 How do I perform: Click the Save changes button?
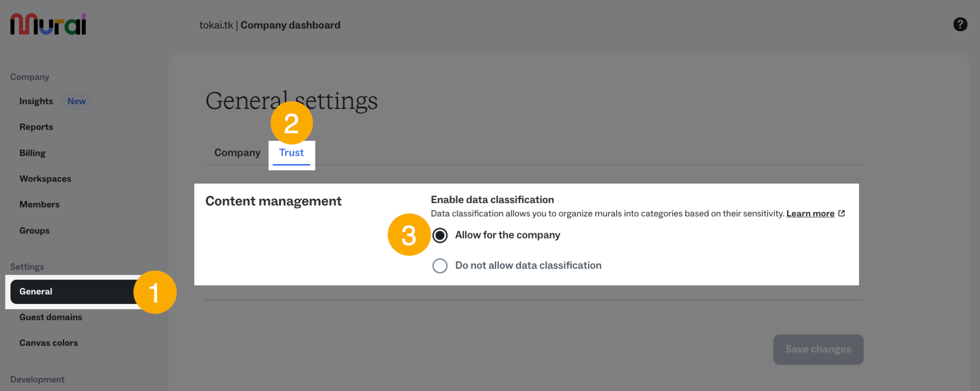[x=818, y=349]
